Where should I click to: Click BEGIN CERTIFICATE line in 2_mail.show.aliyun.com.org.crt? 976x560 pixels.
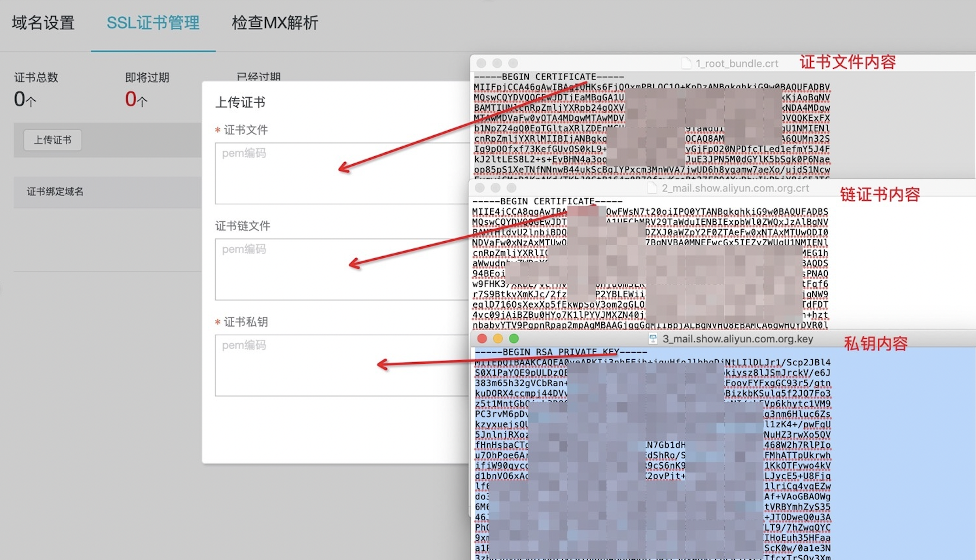tap(547, 201)
